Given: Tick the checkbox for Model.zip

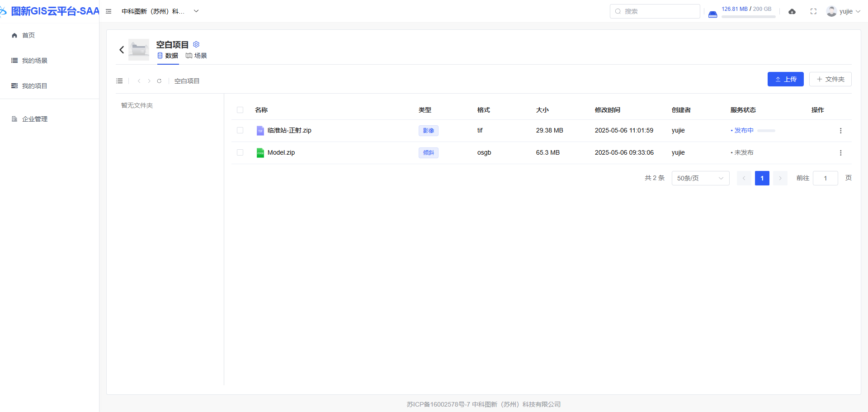Looking at the screenshot, I should click(x=240, y=152).
